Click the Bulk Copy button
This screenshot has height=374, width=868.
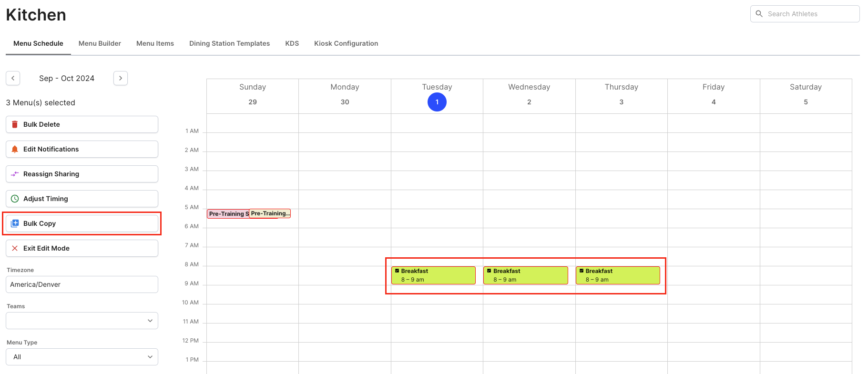coord(82,223)
